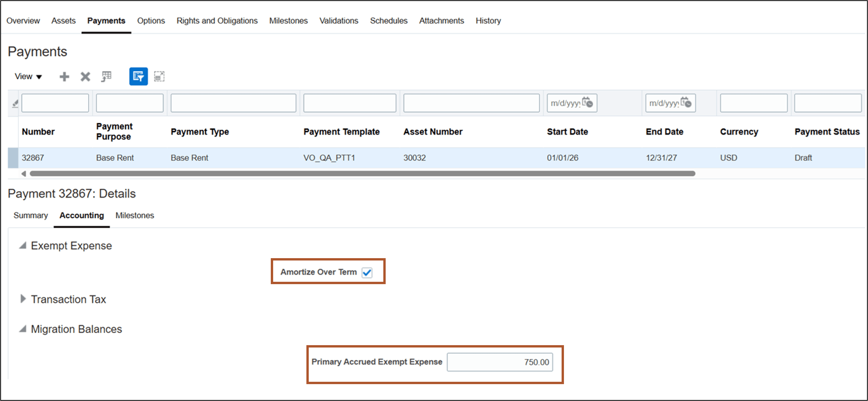Edit Primary Accrued Exempt Expense field
The width and height of the screenshot is (868, 401).
tap(500, 362)
